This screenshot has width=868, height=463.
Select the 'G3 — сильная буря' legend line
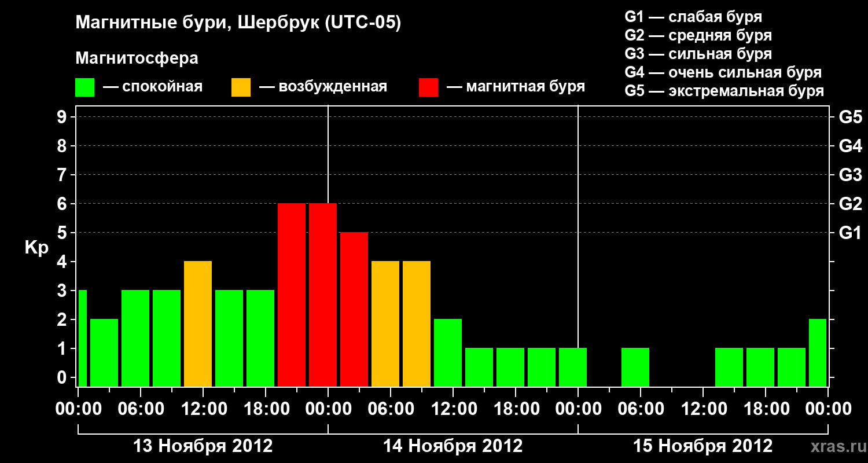tap(698, 54)
